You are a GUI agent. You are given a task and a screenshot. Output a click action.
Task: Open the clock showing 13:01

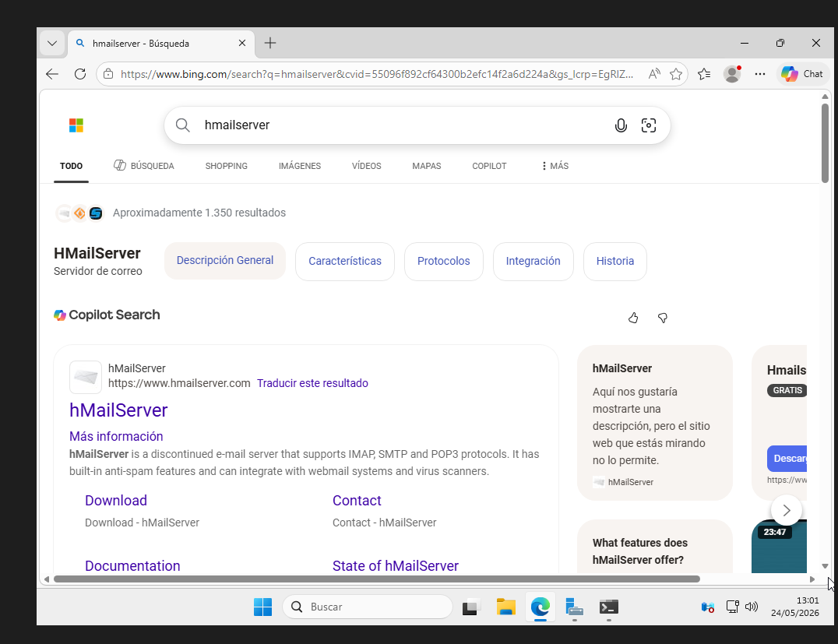pyautogui.click(x=794, y=607)
